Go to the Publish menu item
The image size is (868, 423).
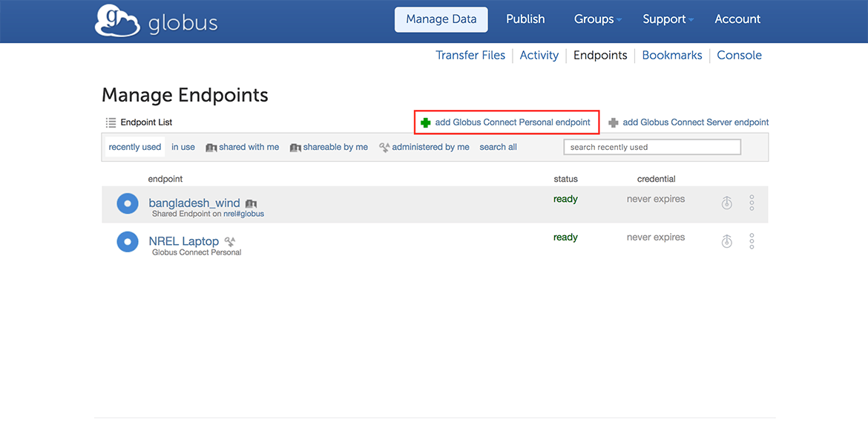coord(525,19)
